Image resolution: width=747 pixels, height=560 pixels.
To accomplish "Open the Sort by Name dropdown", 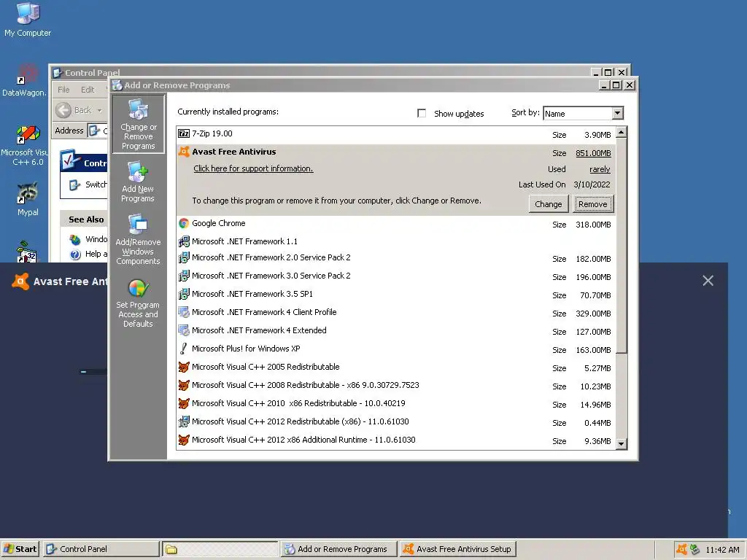I will (x=617, y=113).
